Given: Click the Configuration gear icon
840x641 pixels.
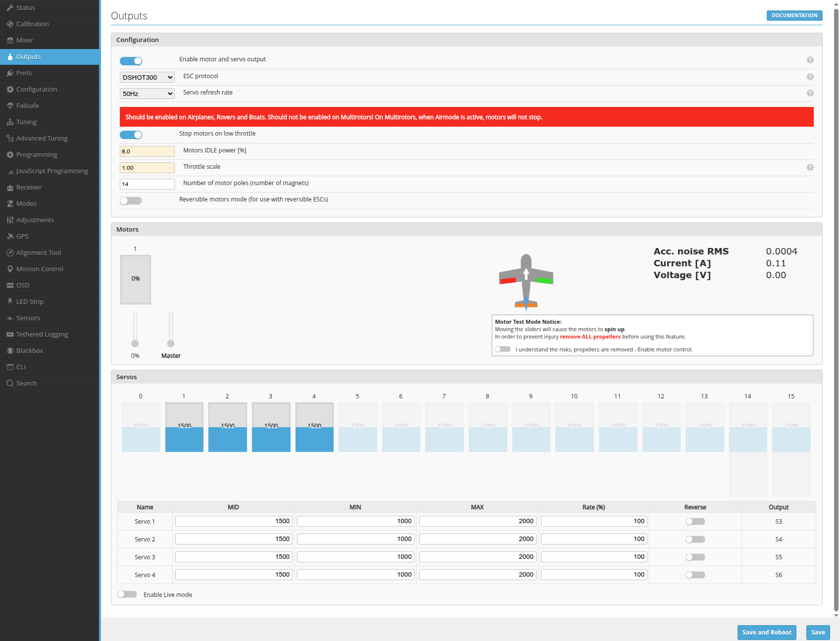Looking at the screenshot, I should pos(10,89).
